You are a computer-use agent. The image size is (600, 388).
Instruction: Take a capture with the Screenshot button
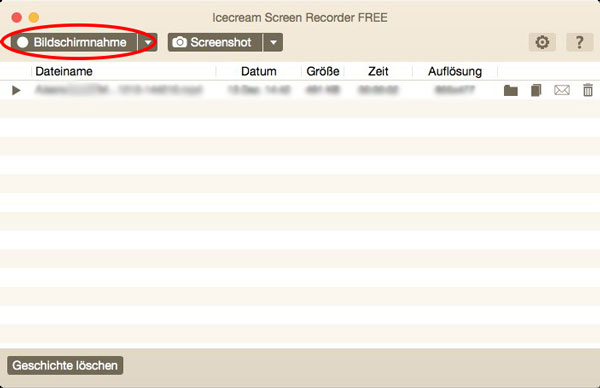coord(215,42)
